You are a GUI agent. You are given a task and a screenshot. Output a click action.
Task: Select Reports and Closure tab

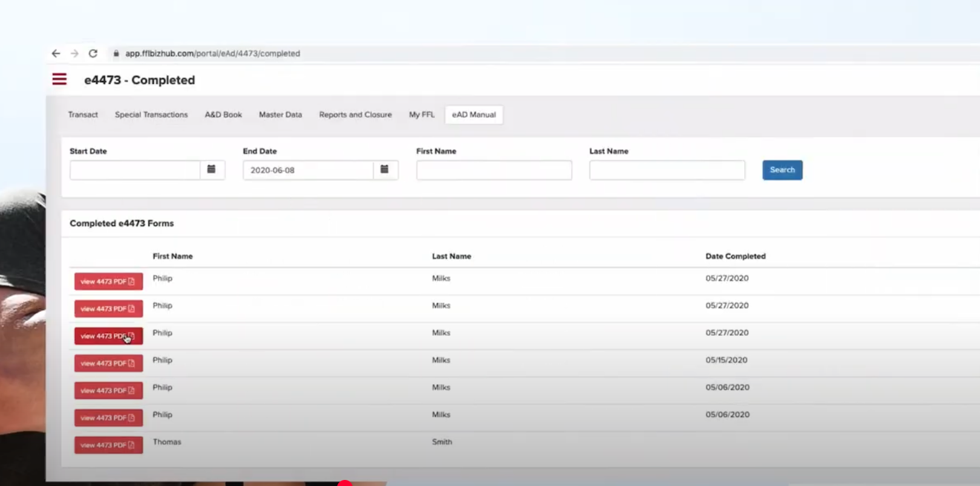pos(355,115)
